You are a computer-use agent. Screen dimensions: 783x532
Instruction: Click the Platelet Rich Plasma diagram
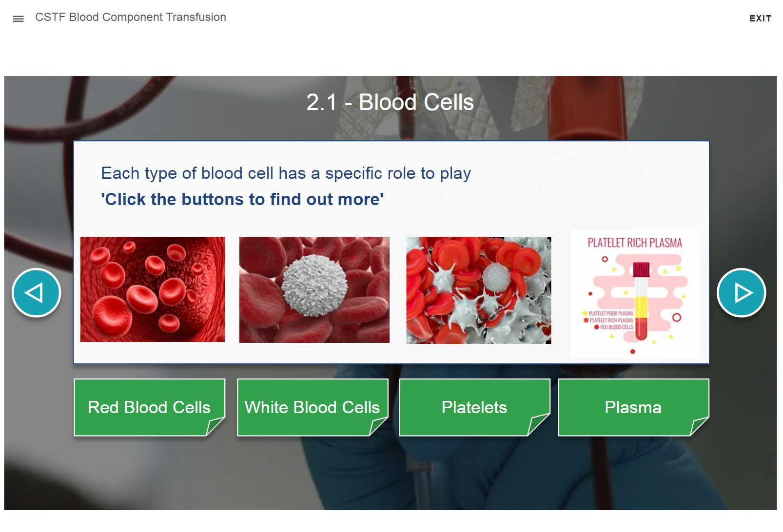(635, 294)
